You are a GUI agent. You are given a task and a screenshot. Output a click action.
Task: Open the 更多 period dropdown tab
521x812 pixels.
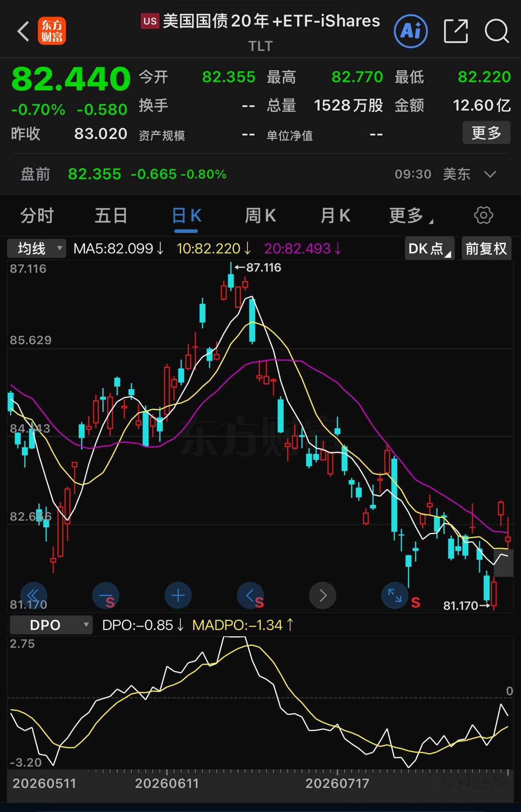pos(410,215)
